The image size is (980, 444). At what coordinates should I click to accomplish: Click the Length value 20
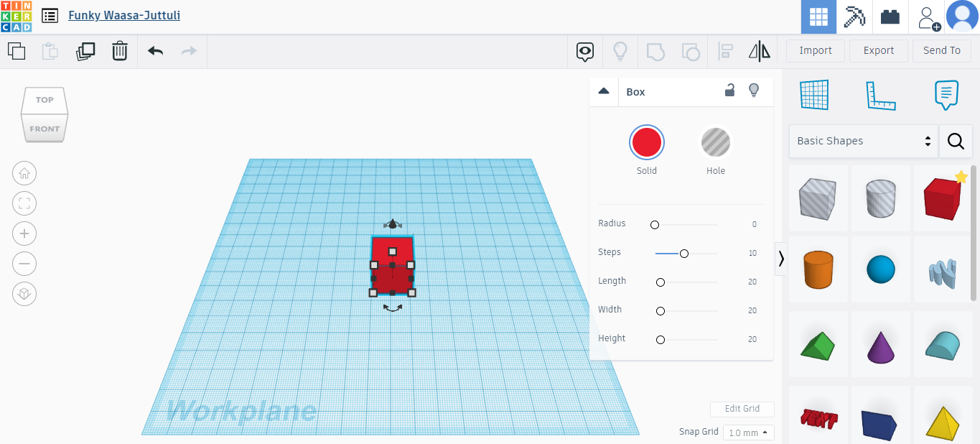752,282
